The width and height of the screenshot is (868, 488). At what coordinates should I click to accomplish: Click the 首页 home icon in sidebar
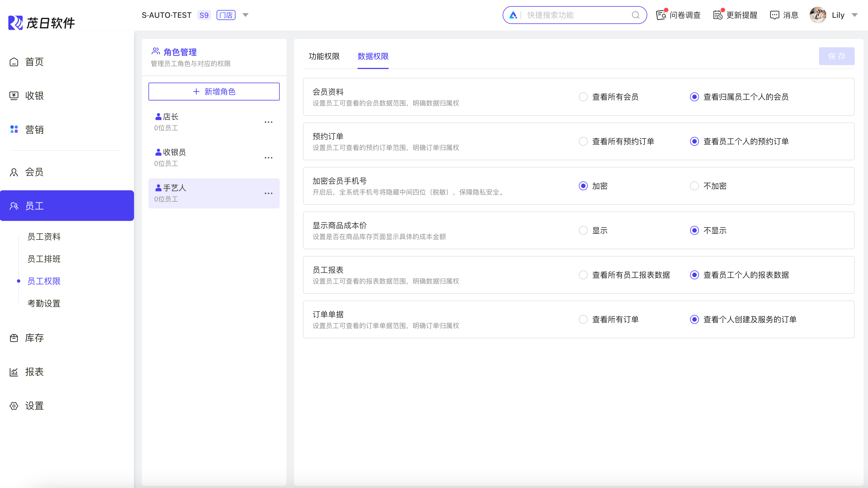(14, 62)
